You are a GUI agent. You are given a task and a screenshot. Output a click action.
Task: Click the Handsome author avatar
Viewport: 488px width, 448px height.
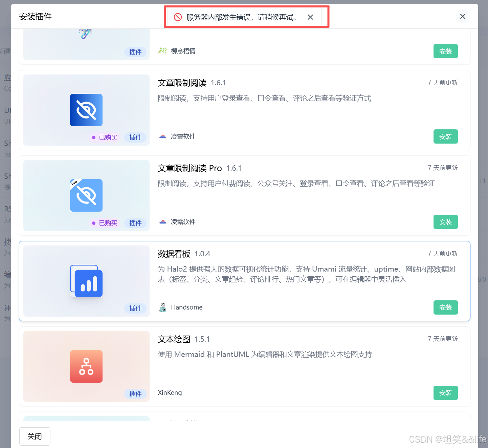coord(163,307)
